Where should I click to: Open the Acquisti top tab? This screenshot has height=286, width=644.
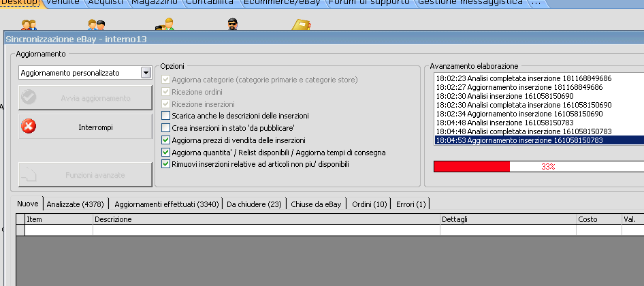(x=106, y=3)
